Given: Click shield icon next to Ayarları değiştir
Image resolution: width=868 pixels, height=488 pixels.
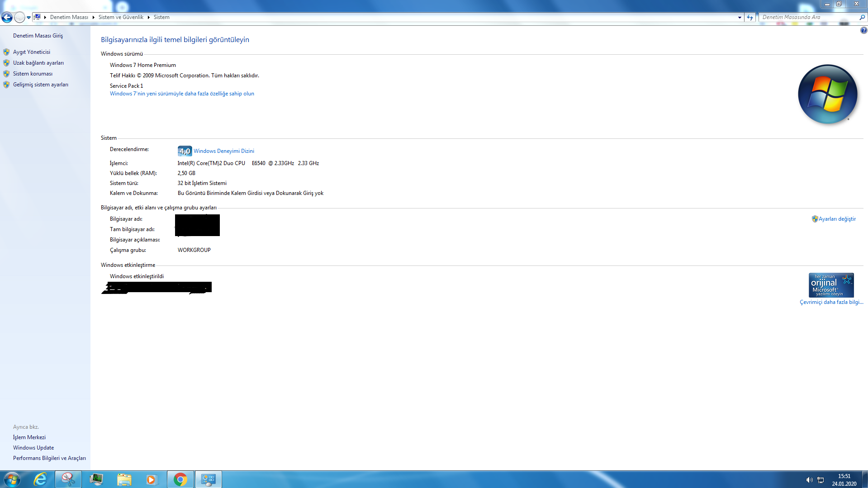Looking at the screenshot, I should point(815,219).
